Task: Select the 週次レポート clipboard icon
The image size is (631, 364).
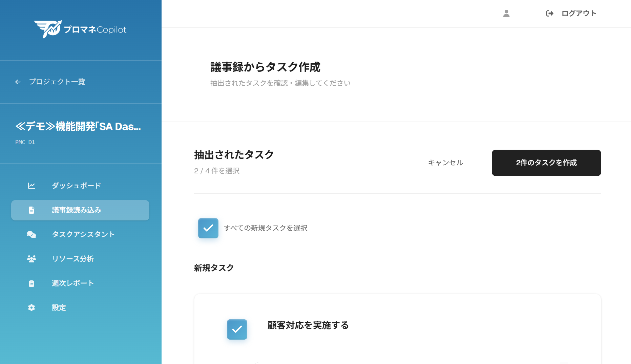Action: [x=31, y=283]
